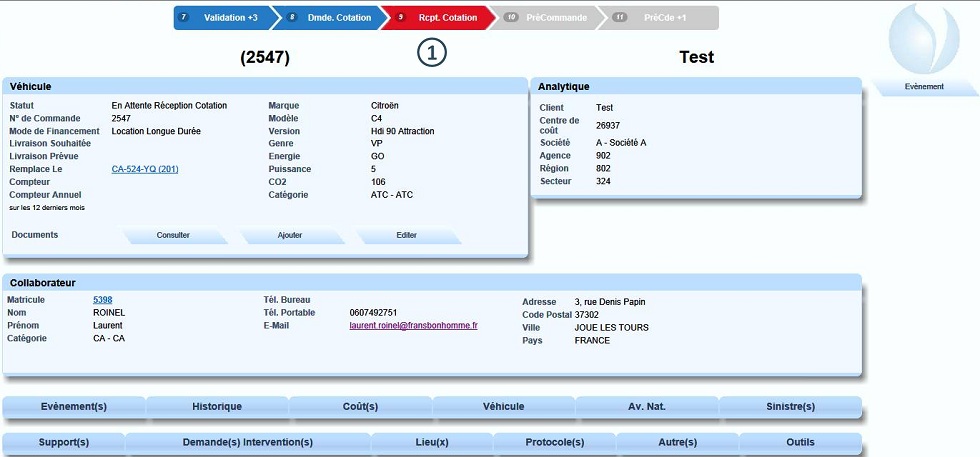The image size is (980, 457).
Task: Open the Sinistre(s) tab
Action: [790, 407]
